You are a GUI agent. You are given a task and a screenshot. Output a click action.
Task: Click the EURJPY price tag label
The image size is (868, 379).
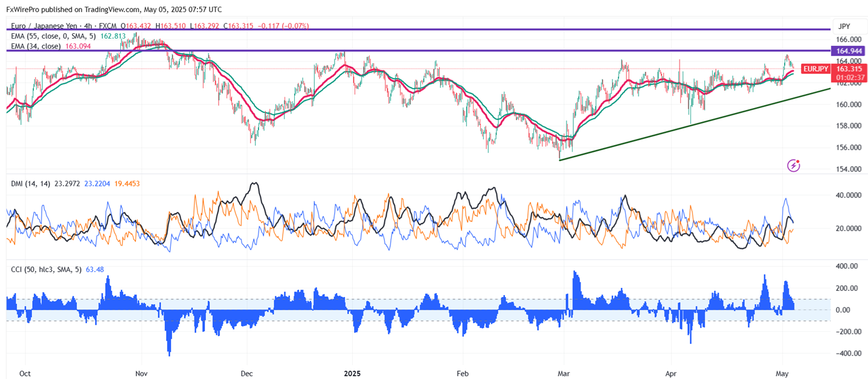point(815,69)
